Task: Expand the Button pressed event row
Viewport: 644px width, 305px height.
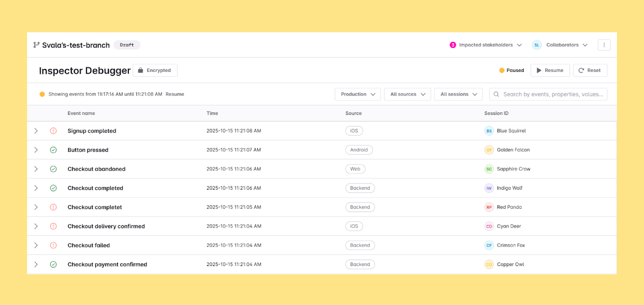Action: pos(36,150)
